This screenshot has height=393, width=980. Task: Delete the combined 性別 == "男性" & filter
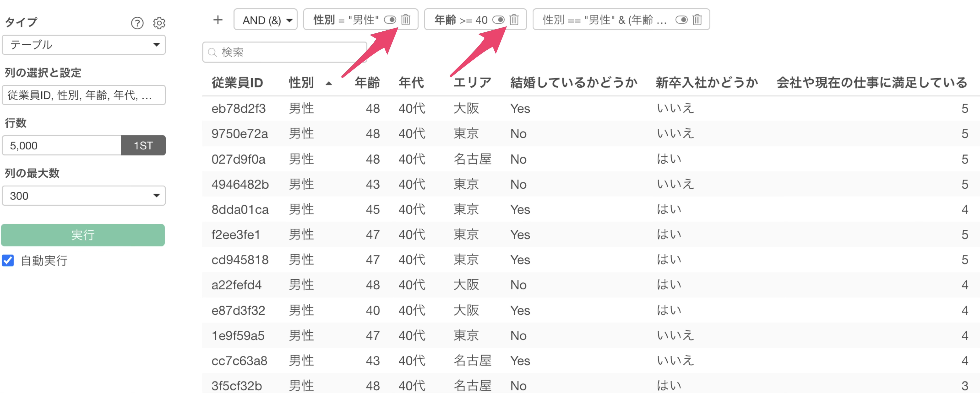click(697, 20)
